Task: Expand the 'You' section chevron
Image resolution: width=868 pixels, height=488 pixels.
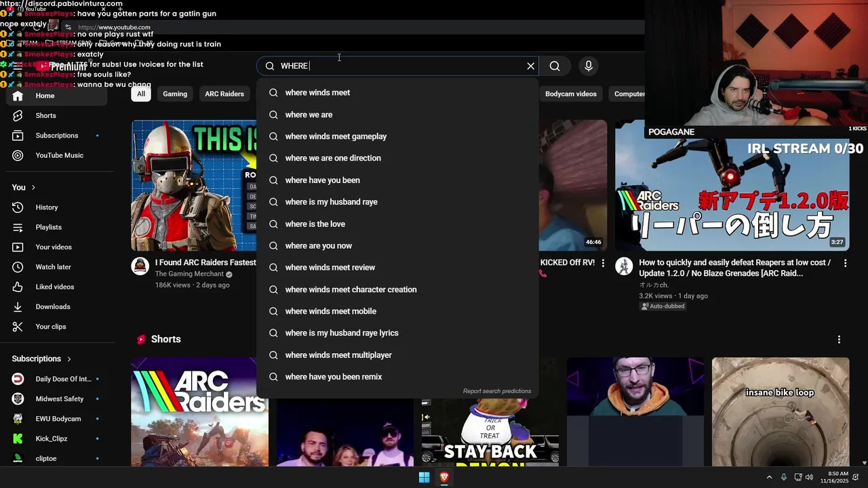Action: (33, 188)
